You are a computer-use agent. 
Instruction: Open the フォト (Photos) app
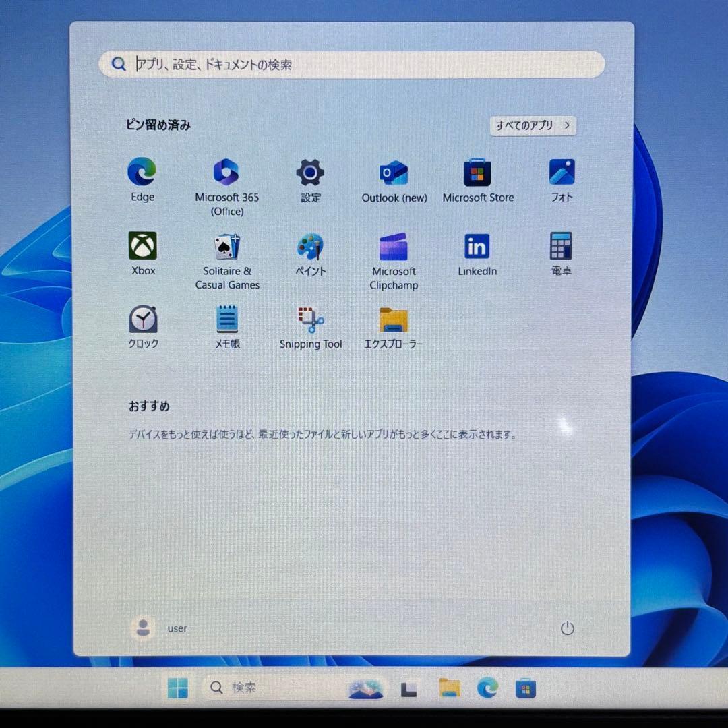coord(562,172)
